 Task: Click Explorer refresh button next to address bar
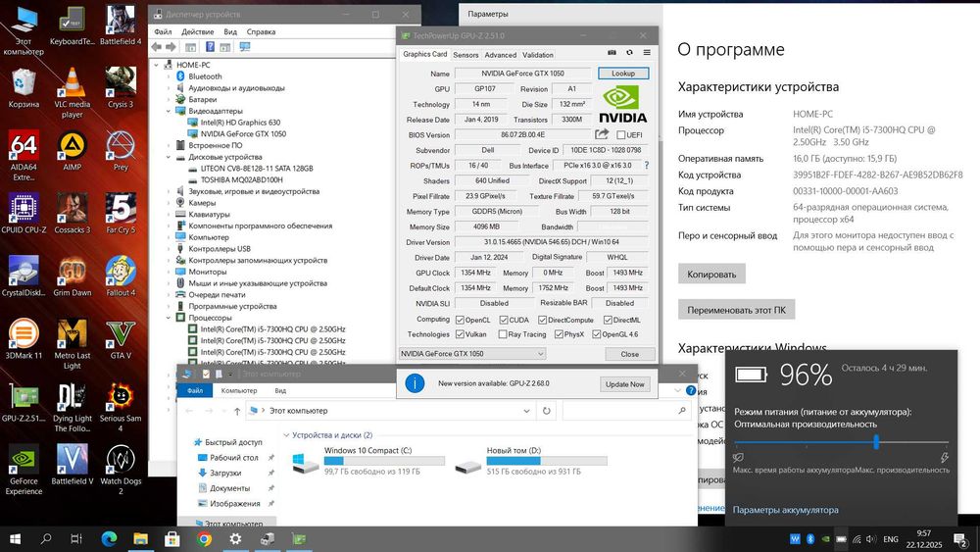(546, 411)
